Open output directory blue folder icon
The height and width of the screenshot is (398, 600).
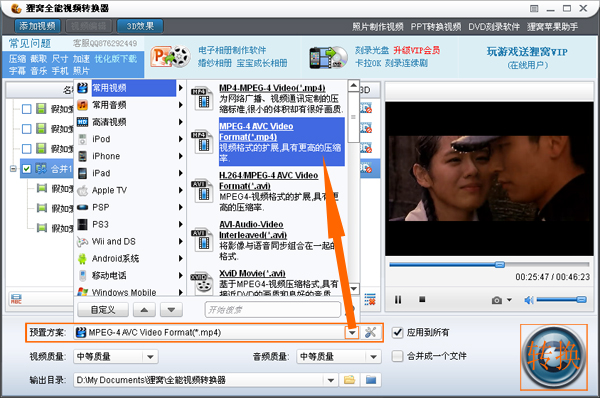click(x=370, y=380)
